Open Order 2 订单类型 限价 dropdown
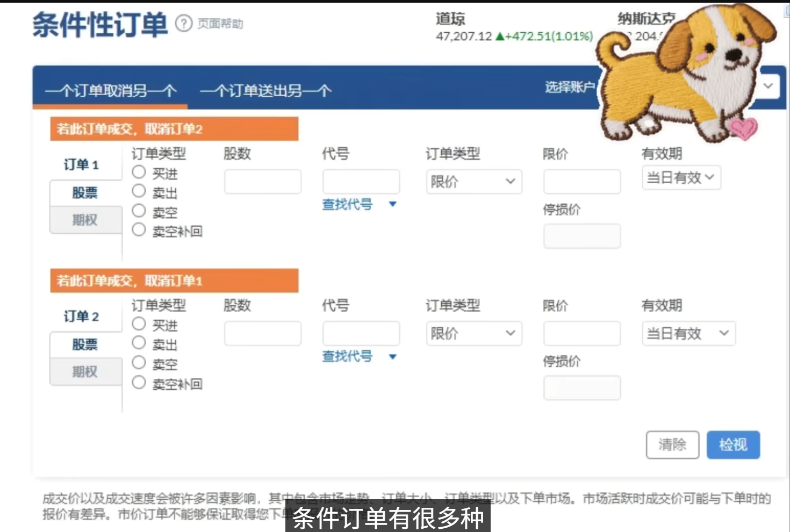This screenshot has width=790, height=532. coord(473,334)
